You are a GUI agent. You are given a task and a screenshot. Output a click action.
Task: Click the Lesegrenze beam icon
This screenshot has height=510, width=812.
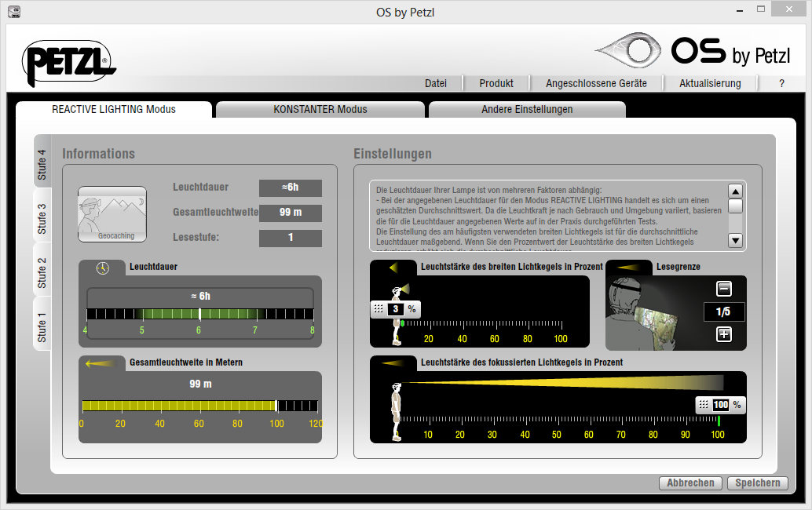coord(628,268)
